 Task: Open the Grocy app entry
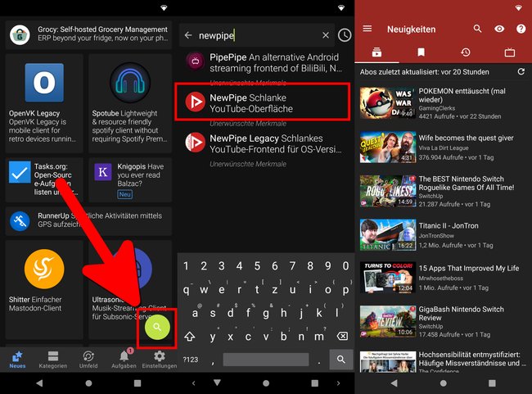tap(88, 34)
